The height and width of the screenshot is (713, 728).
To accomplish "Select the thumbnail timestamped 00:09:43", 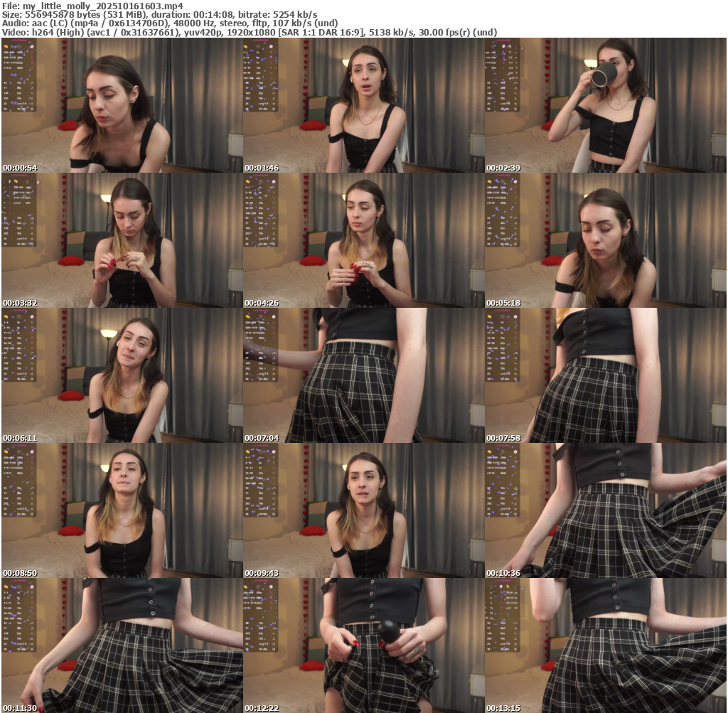I will pos(363,510).
